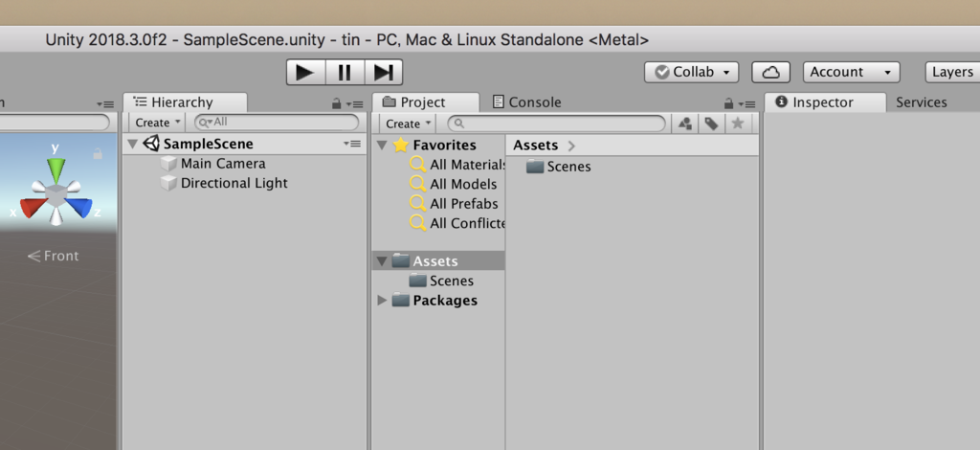The width and height of the screenshot is (980, 450).
Task: Select All Models saved search
Action: pyautogui.click(x=463, y=185)
